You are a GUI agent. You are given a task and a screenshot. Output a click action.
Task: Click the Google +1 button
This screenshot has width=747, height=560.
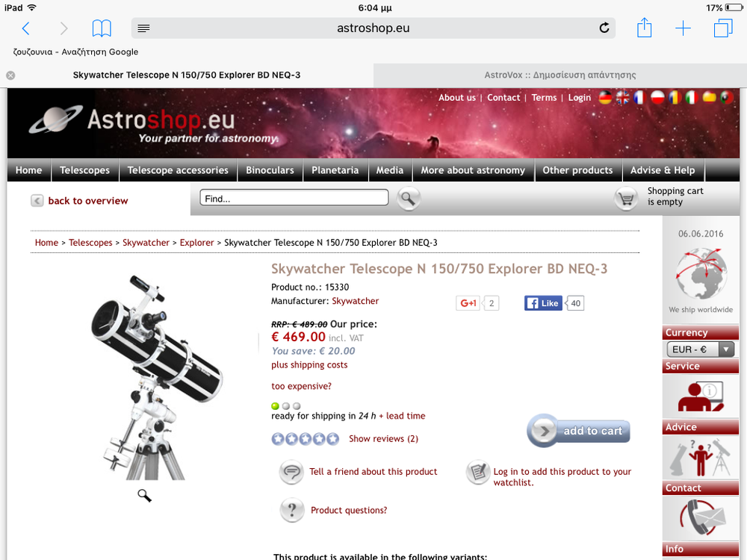point(468,303)
